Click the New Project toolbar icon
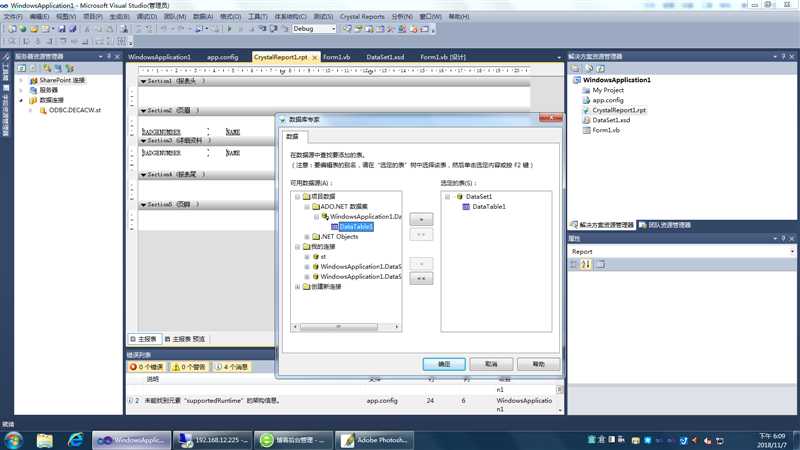800x450 pixels. (x=12, y=29)
